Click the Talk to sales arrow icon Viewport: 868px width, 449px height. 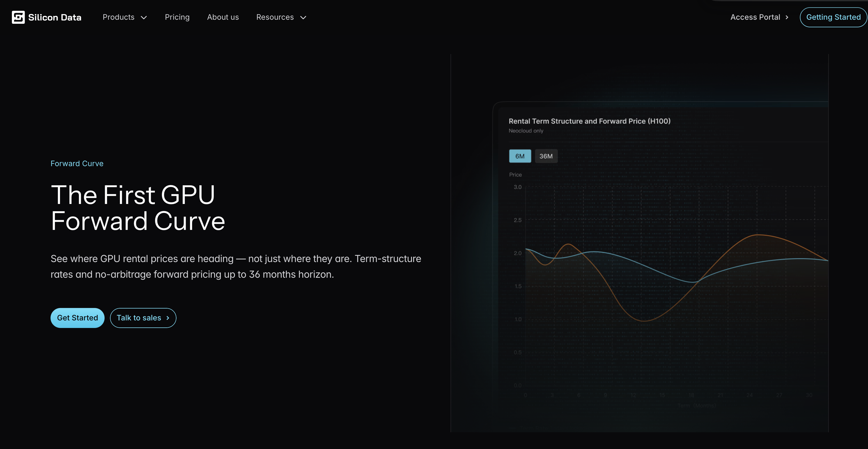[168, 318]
